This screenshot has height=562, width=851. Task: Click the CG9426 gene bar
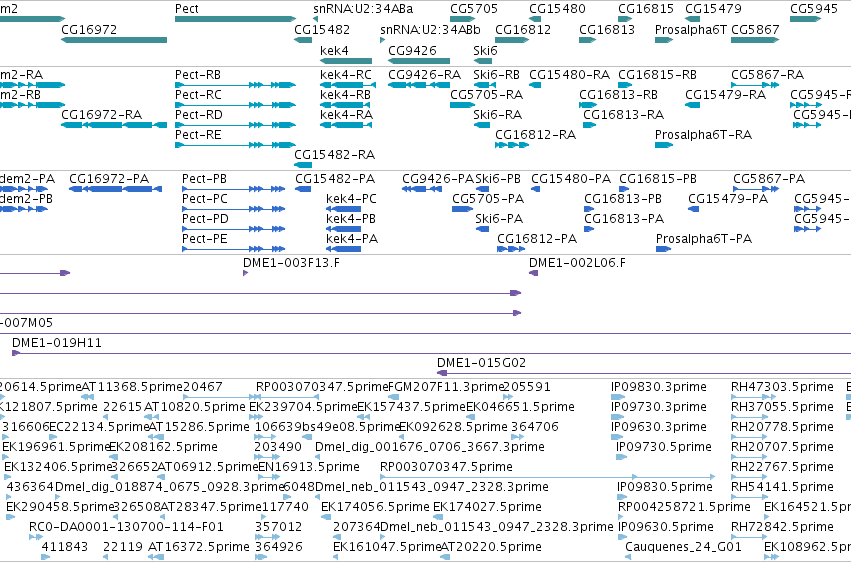pyautogui.click(x=419, y=61)
